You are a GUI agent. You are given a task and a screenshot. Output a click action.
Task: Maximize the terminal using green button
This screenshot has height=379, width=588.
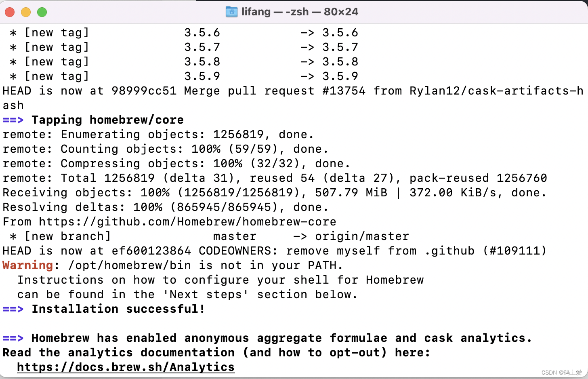[x=42, y=12]
